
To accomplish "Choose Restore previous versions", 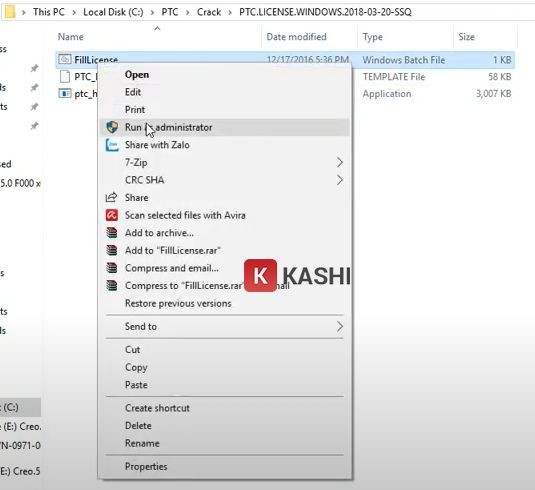I will [x=225, y=303].
